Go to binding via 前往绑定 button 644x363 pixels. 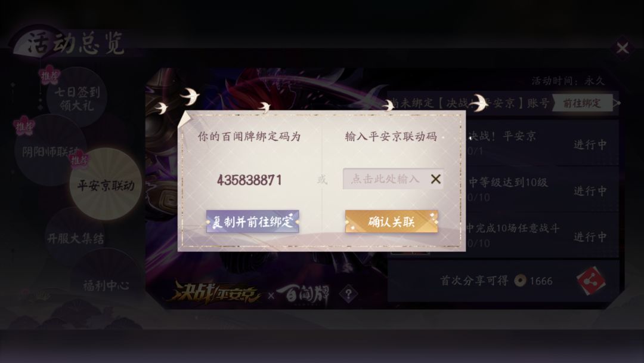[582, 103]
